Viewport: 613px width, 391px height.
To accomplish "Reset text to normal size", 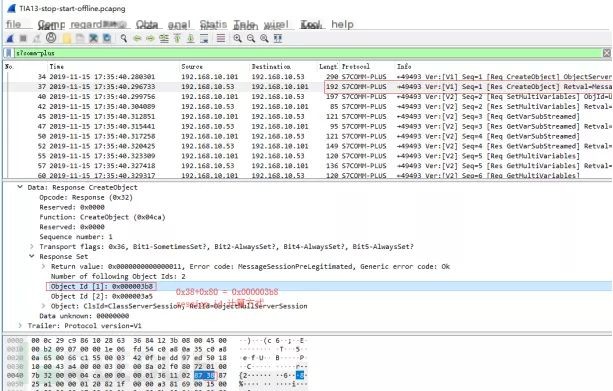I will point(264,38).
